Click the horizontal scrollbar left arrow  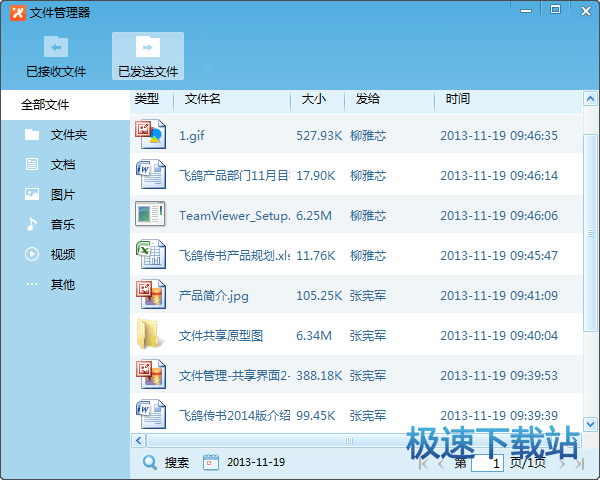(x=139, y=441)
